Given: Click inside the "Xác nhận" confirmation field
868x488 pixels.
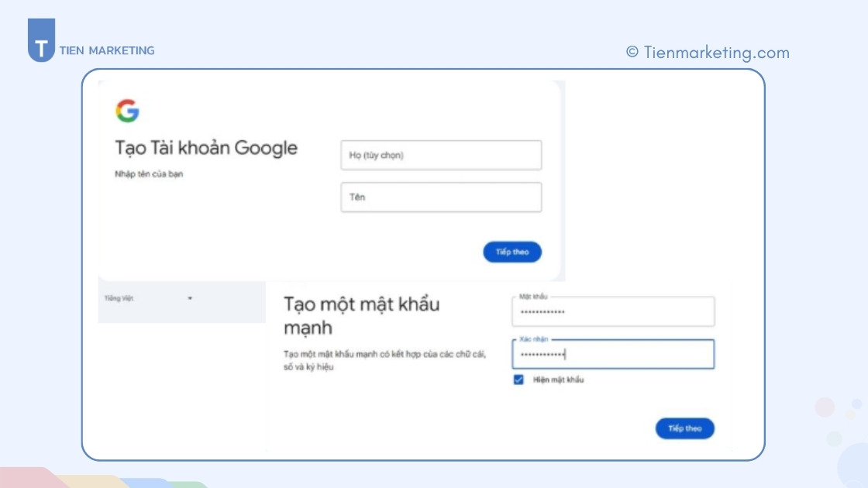Looking at the screenshot, I should [613, 355].
